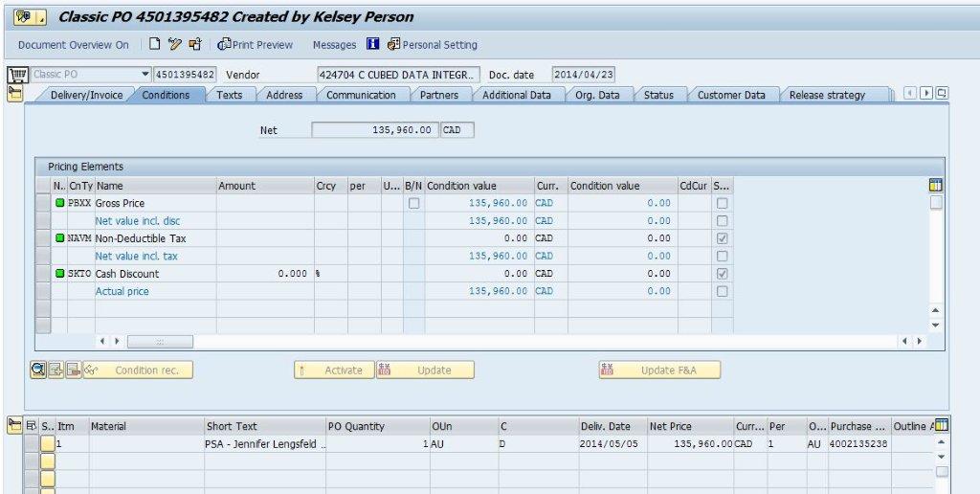Open the Release strategy tab
Screen dimensions: 980x494
pos(826,95)
